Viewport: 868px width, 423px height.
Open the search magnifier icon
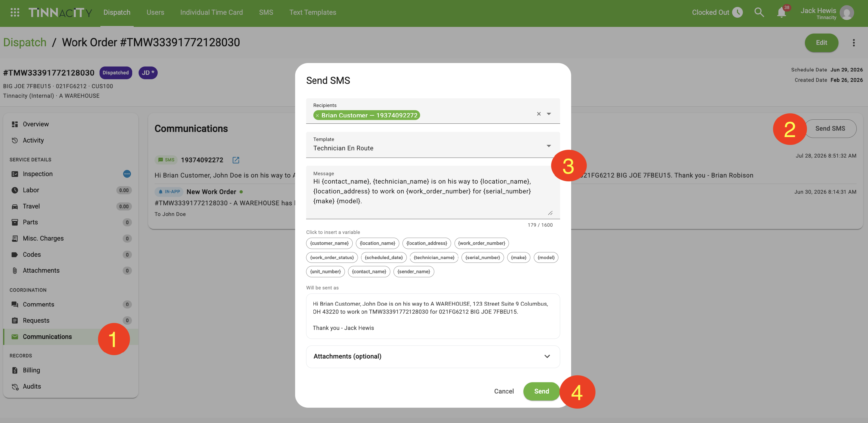pyautogui.click(x=759, y=12)
